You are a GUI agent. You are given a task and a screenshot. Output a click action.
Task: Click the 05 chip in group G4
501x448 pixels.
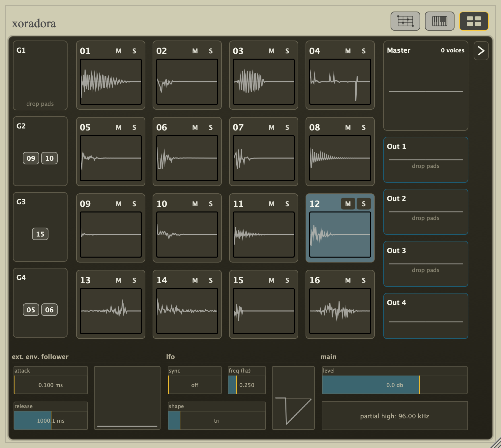pyautogui.click(x=31, y=310)
